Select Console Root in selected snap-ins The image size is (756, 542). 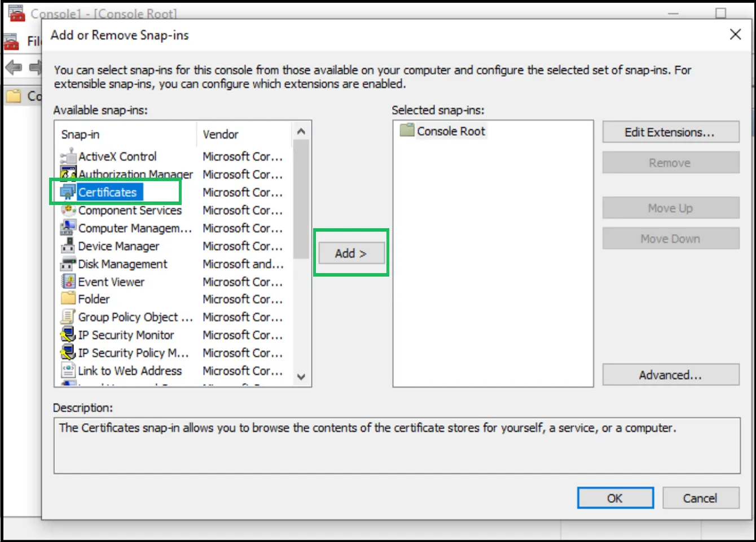pyautogui.click(x=450, y=131)
